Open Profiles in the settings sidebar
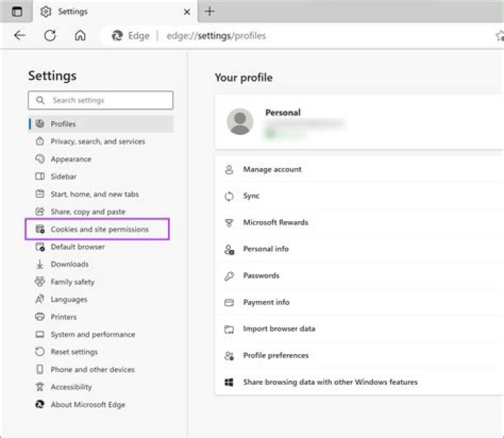 click(101, 124)
